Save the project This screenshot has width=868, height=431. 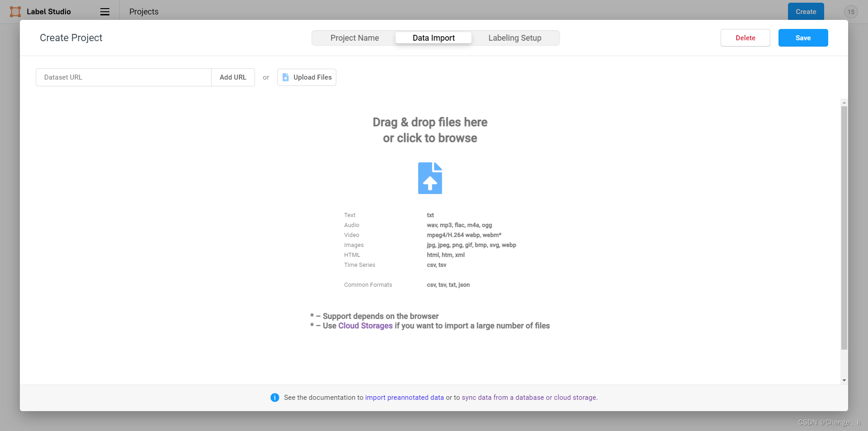coord(803,38)
